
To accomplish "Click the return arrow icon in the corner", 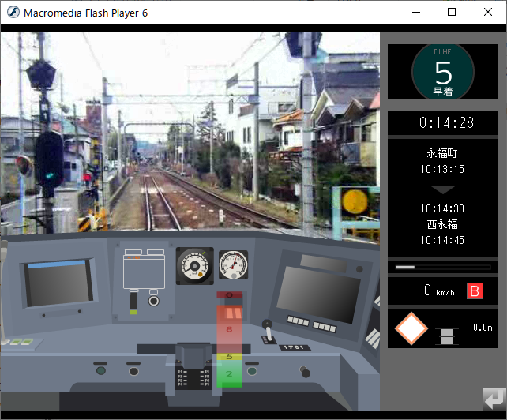I will [492, 398].
